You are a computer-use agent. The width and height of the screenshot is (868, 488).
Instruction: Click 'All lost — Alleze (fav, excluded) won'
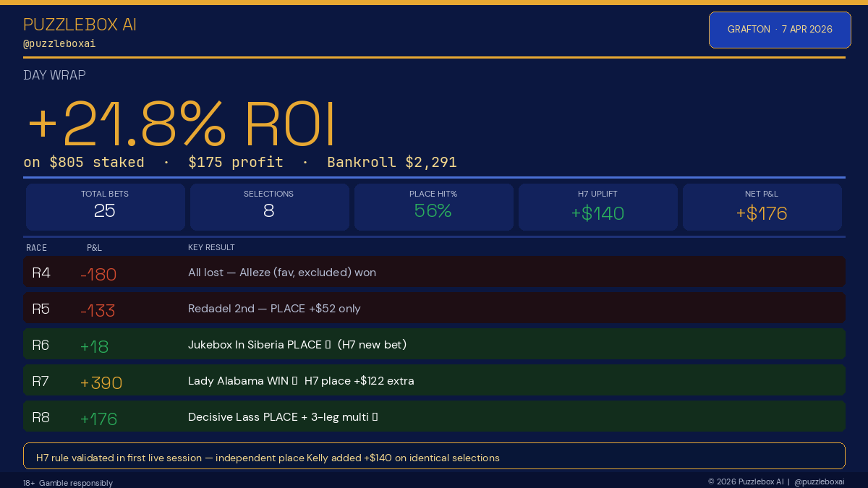tap(282, 273)
